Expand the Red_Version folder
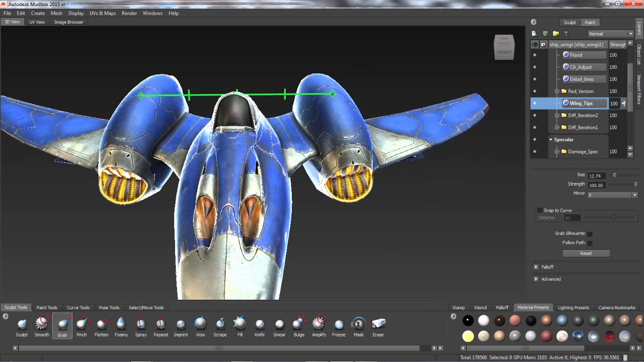Viewport: 644px width, 362px height. coord(557,91)
